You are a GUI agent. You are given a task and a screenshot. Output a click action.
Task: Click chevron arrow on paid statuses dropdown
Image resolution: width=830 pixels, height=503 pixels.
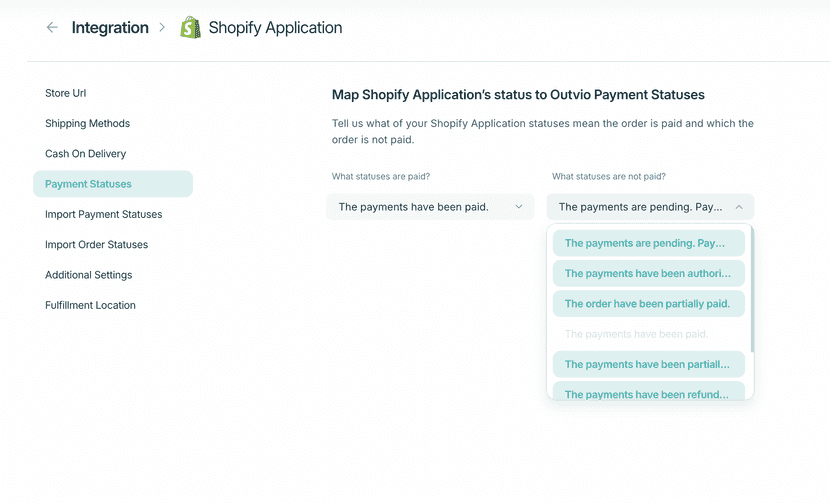tap(518, 207)
